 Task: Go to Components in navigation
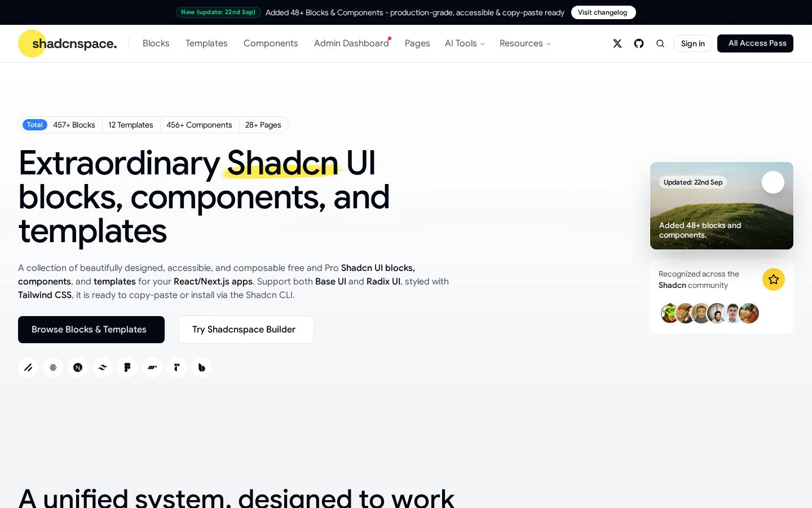click(271, 43)
